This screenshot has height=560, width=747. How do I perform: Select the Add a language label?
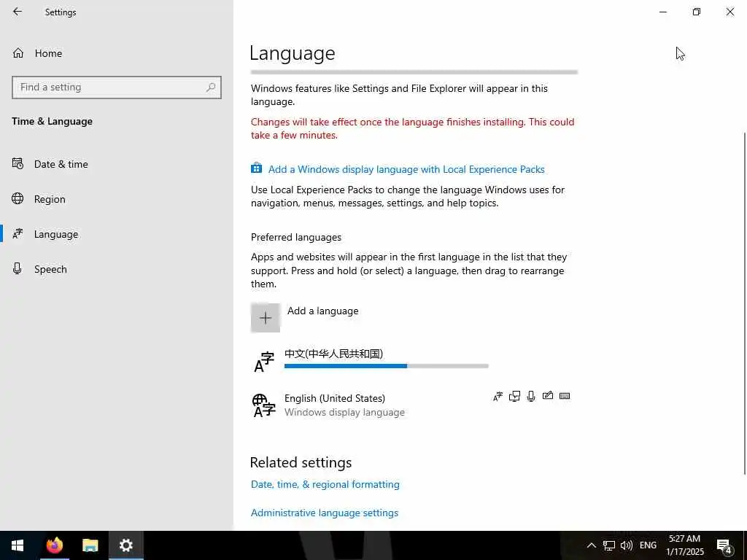coord(323,311)
